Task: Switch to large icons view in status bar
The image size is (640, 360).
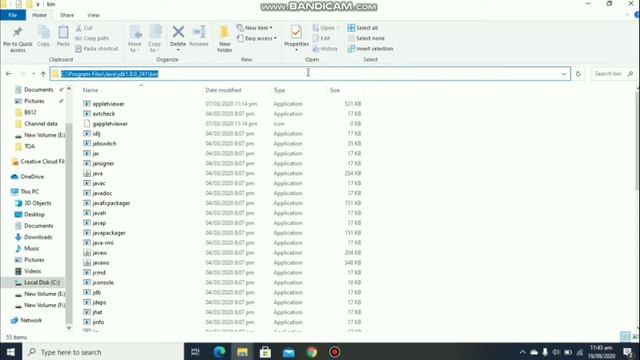Action: [635, 337]
